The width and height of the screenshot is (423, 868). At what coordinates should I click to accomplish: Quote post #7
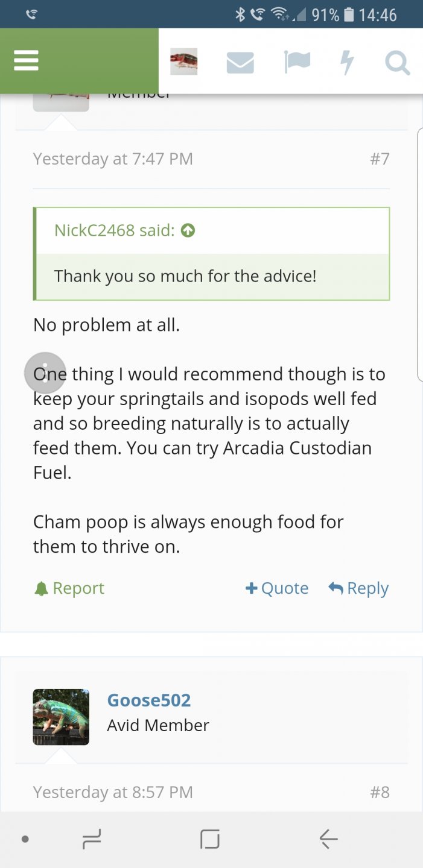pyautogui.click(x=277, y=588)
